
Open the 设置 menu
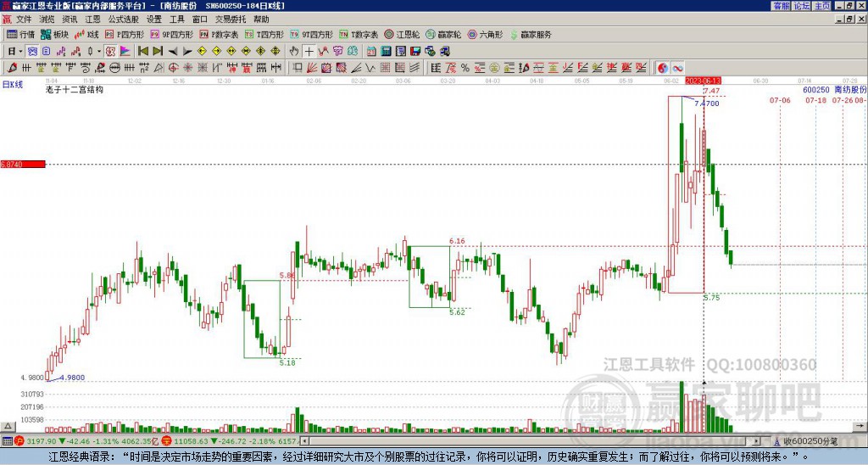(154, 20)
